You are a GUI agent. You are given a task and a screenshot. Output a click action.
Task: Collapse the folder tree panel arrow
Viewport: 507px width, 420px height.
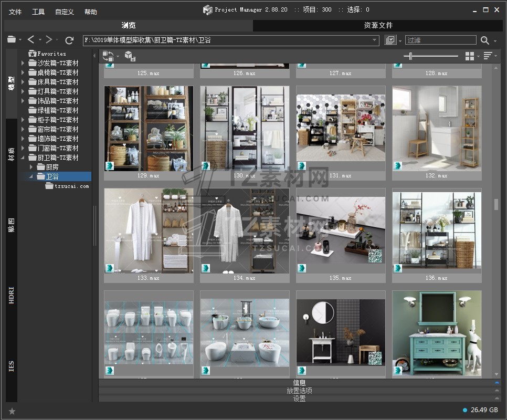click(95, 56)
